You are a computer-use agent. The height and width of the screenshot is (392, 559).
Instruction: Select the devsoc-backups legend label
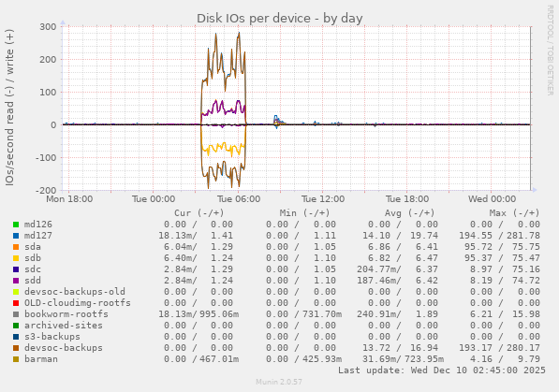point(64,348)
